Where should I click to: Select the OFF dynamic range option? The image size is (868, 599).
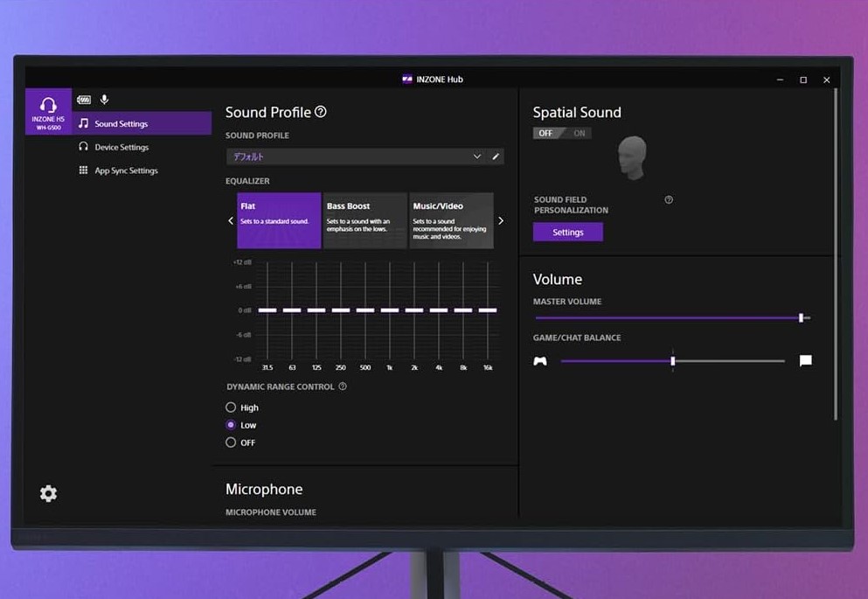pyautogui.click(x=231, y=442)
